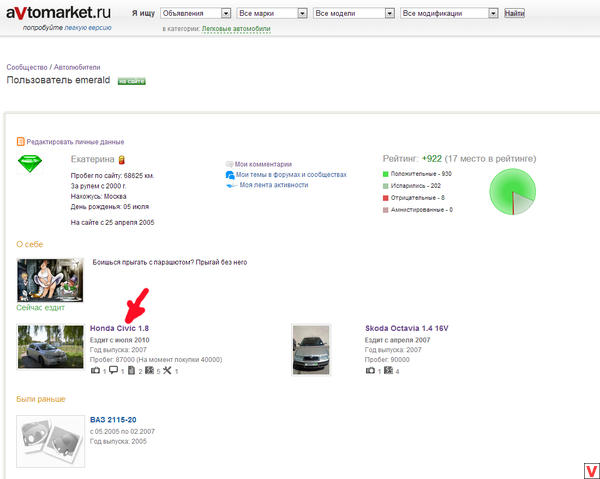
Task: Go to Автолюбители breadcrumb link
Action: tap(77, 67)
